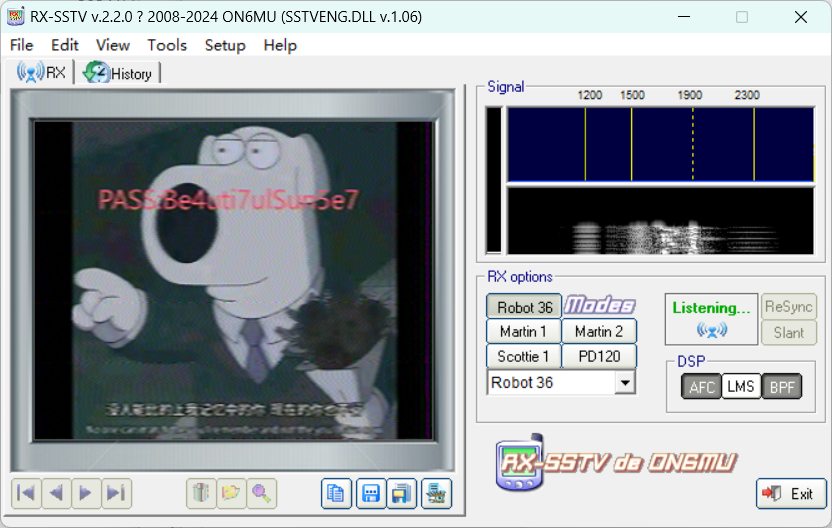Click the open folder icon
This screenshot has height=528, width=832.
coord(231,494)
